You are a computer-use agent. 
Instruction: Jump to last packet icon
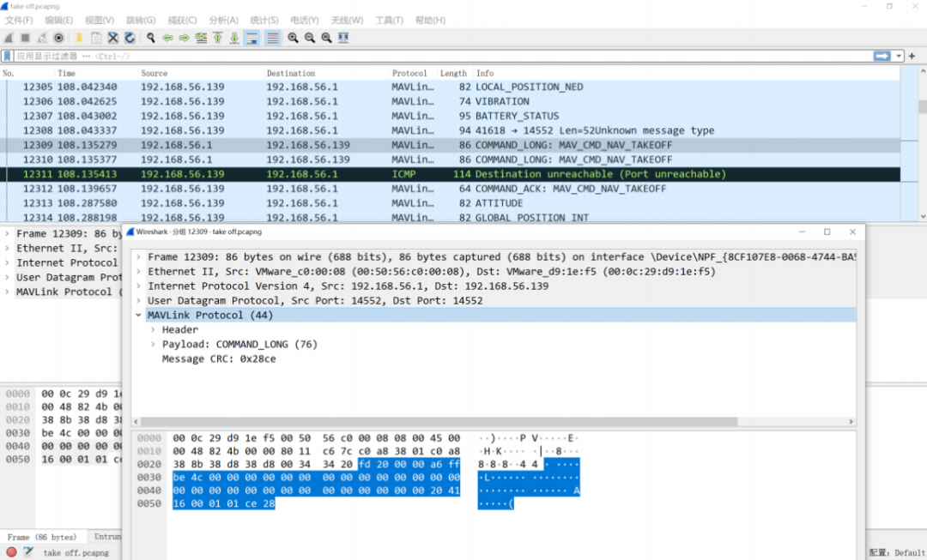(x=234, y=38)
